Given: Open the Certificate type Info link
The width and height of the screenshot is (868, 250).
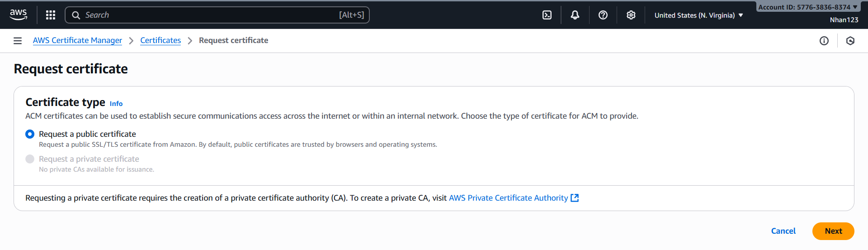Looking at the screenshot, I should pyautogui.click(x=116, y=104).
